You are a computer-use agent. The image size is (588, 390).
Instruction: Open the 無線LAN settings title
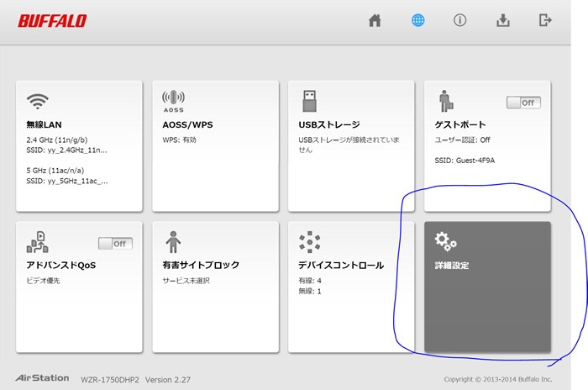coord(44,124)
